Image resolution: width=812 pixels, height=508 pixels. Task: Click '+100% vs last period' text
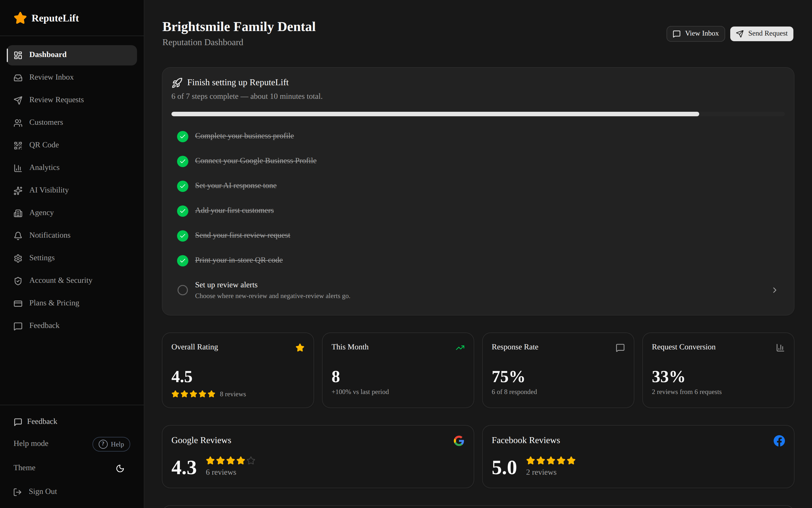(x=360, y=392)
